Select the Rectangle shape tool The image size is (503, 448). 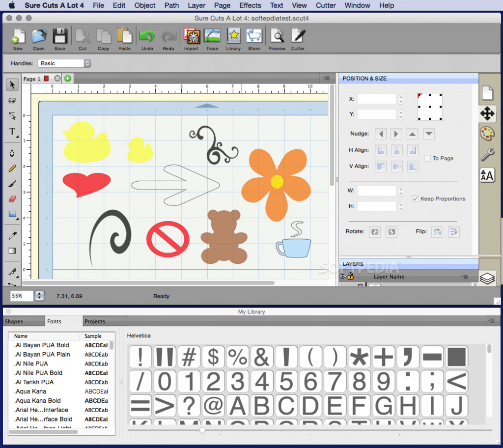pos(12,214)
